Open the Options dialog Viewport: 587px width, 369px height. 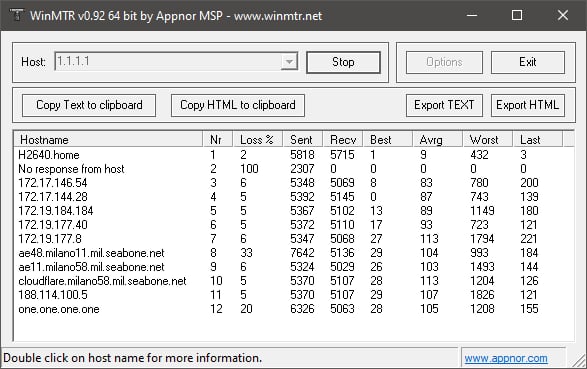[444, 62]
